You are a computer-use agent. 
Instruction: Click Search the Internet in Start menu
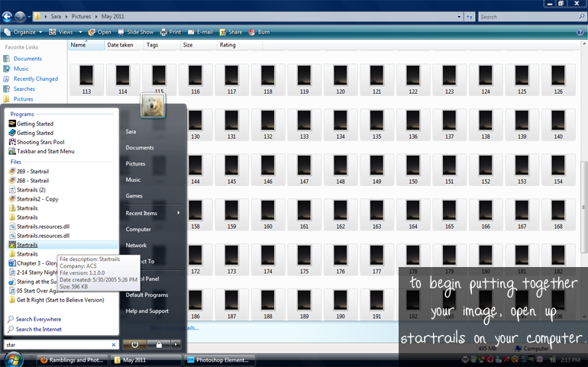pos(34,329)
